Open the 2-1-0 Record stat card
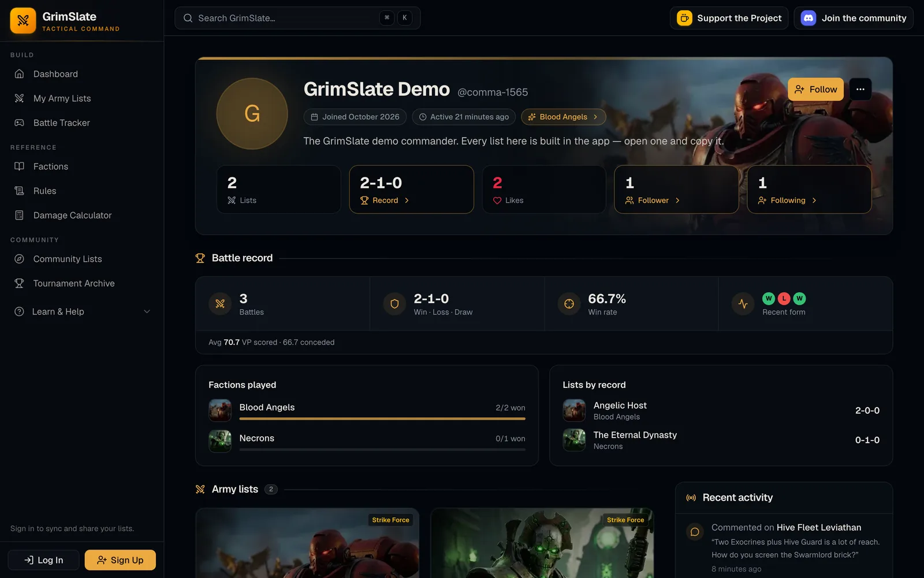The image size is (924, 578). coord(411,190)
